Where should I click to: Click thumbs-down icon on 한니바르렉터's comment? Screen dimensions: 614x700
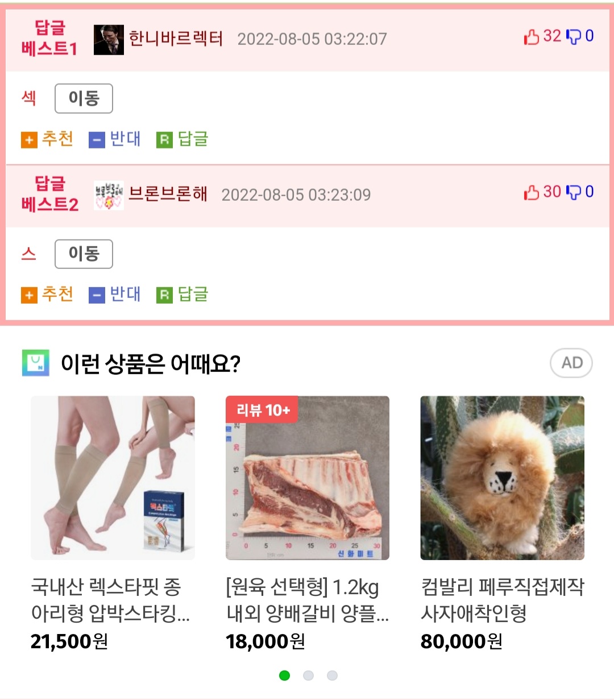[x=574, y=37]
